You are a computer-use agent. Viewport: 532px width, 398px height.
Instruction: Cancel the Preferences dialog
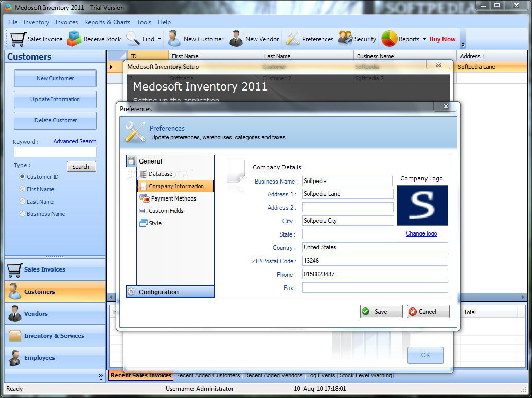tap(428, 312)
